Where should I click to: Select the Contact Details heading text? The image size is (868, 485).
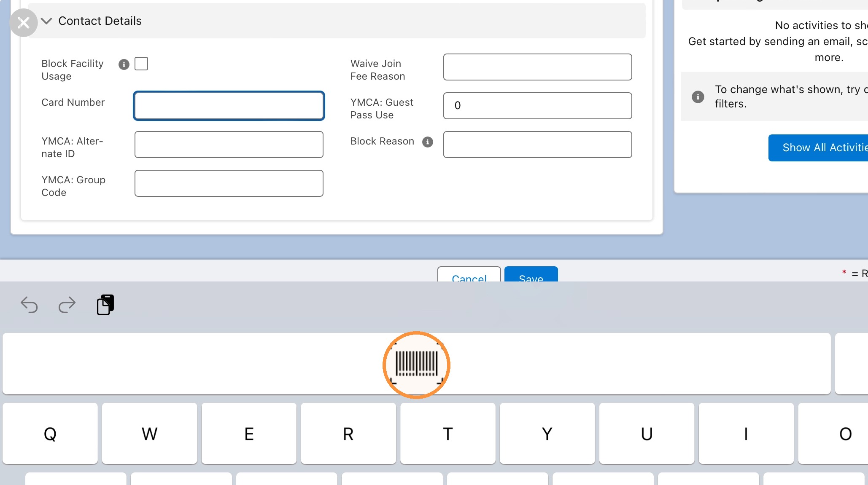(100, 21)
